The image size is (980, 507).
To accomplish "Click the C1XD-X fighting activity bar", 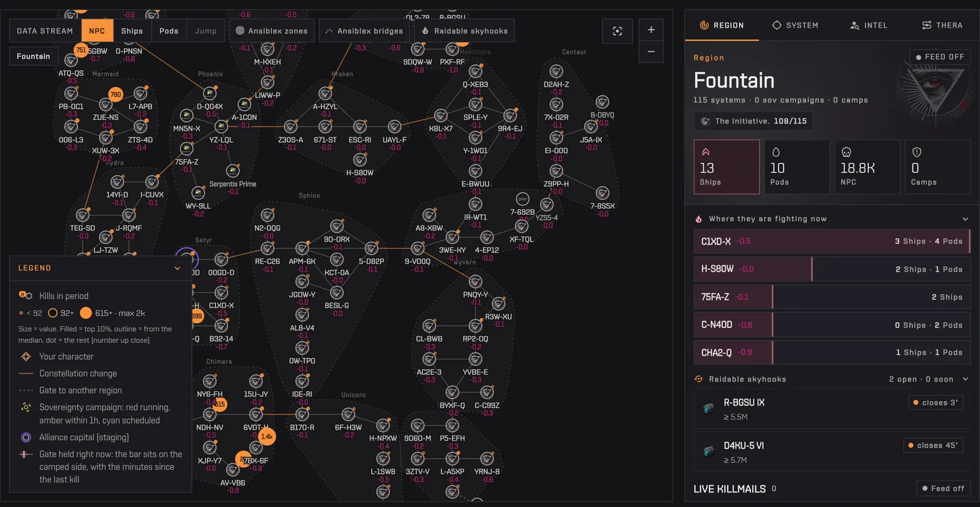I will tap(832, 241).
